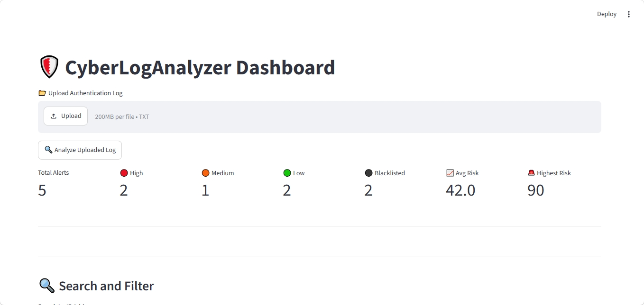Image resolution: width=644 pixels, height=305 pixels.
Task: Click the Total Alerts value 5
Action: pos(42,190)
